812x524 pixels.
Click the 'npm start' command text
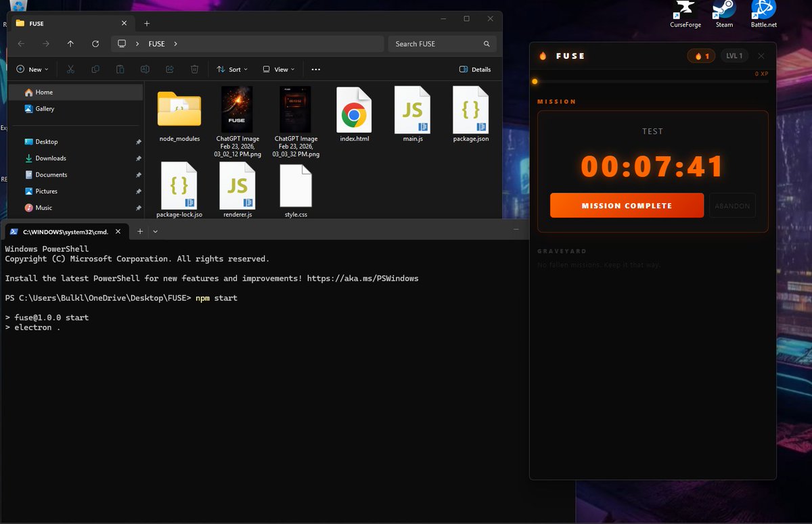217,298
